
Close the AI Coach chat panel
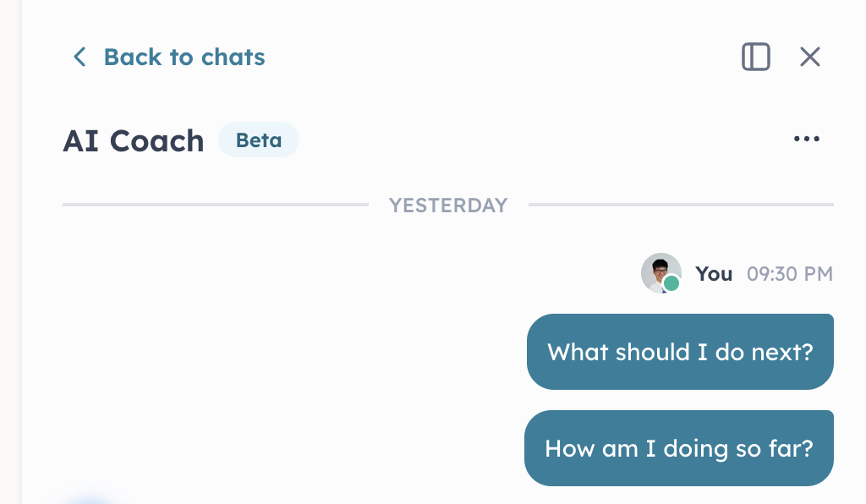[x=809, y=57]
